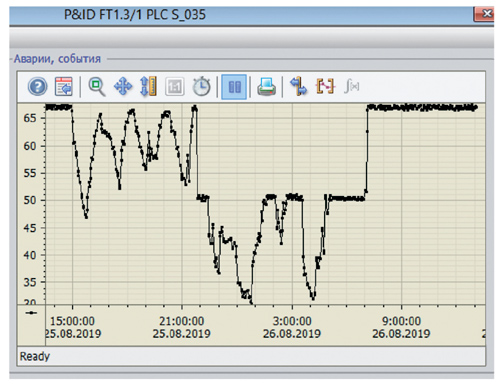Viewport: 500px width, 385px height.
Task: Click the greyed 1:1 scale icon
Action: [175, 87]
